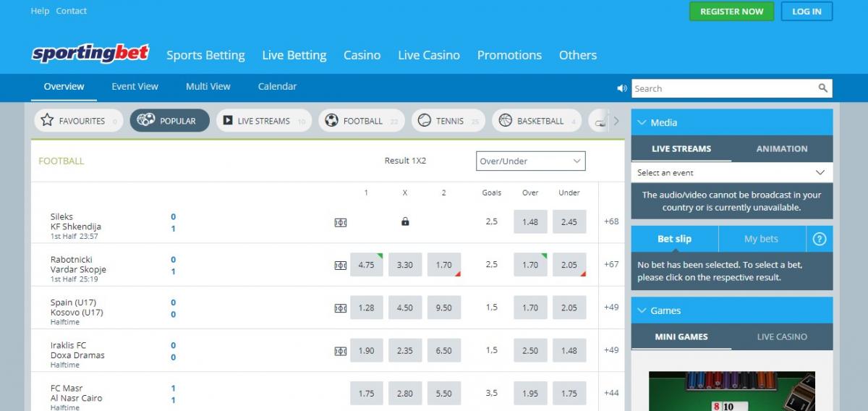Open pitch view icon for Spain (U17) match
Screen dimensions: 868x411
pyautogui.click(x=341, y=308)
